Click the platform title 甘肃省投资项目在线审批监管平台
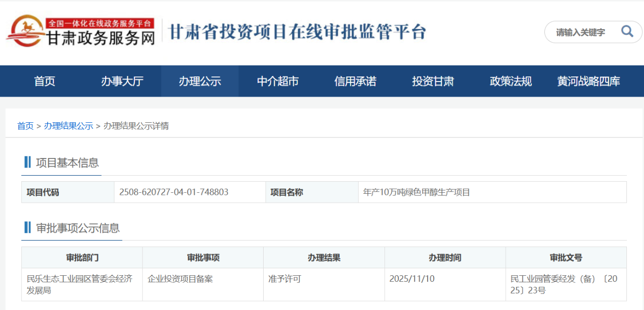Screen dimensions: 644x310 (297, 32)
